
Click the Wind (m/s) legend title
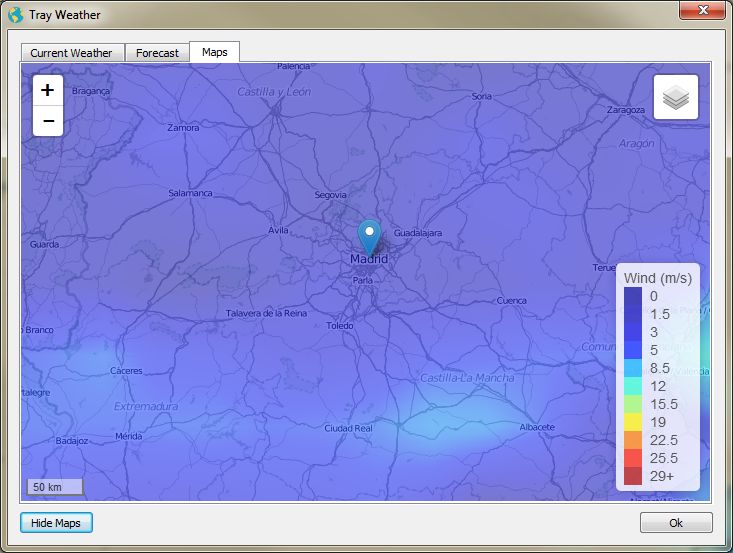[x=658, y=278]
